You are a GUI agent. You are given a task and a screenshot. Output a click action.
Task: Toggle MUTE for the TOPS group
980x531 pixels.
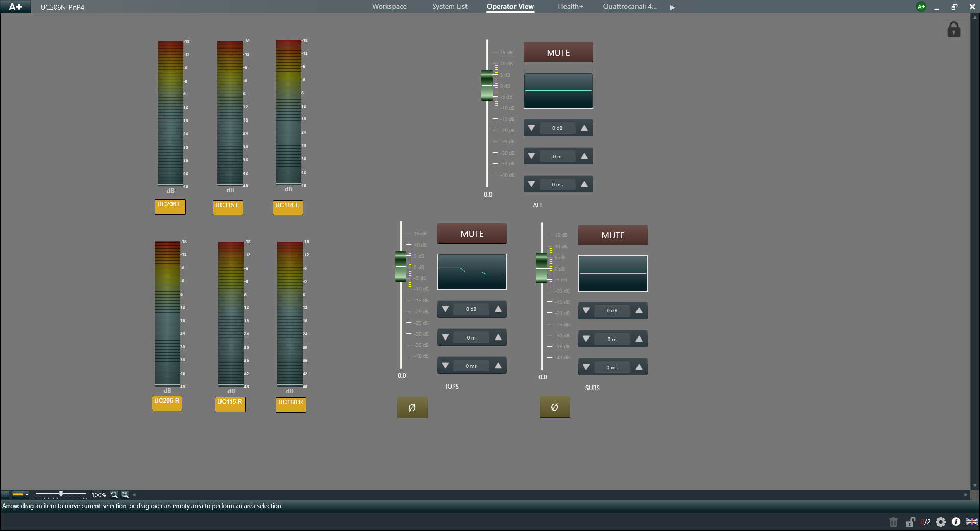[x=472, y=234]
